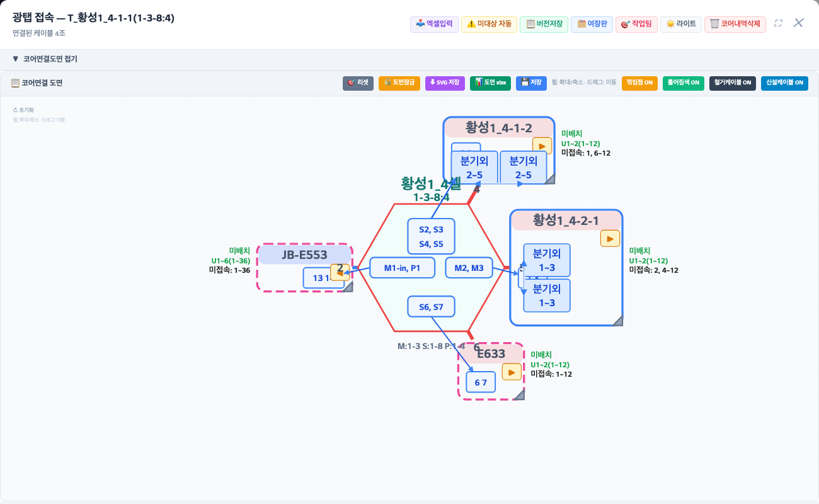
Task: Select the 황성1_4-1-2 node header
Action: point(499,128)
